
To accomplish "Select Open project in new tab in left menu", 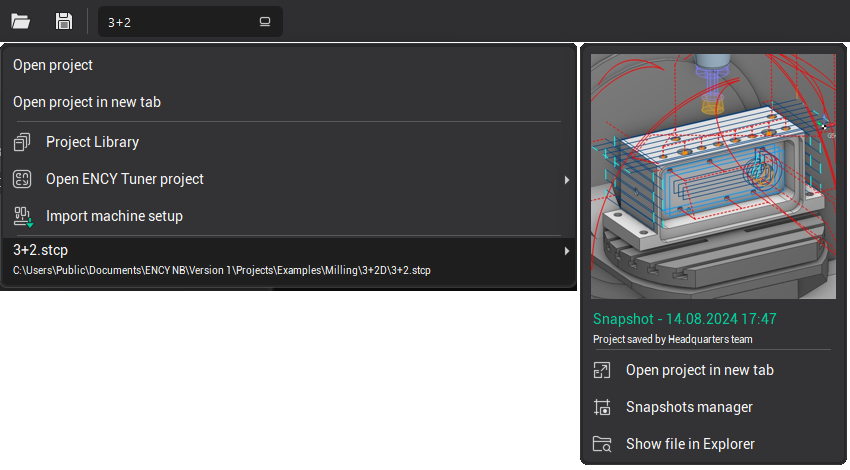I will [x=87, y=102].
